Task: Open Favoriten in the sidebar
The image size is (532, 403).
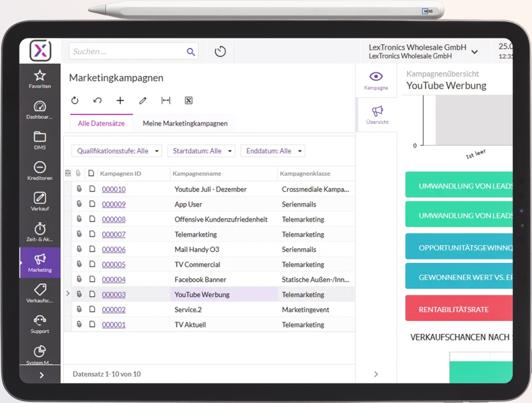Action: click(40, 79)
